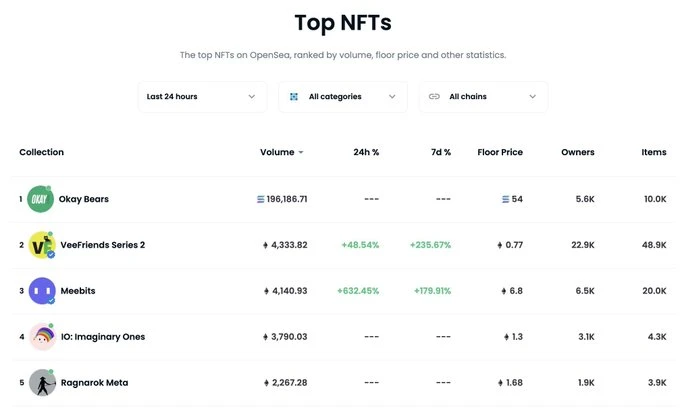Expand the All chains dropdown
Screen dimensions: 680x411
click(484, 97)
